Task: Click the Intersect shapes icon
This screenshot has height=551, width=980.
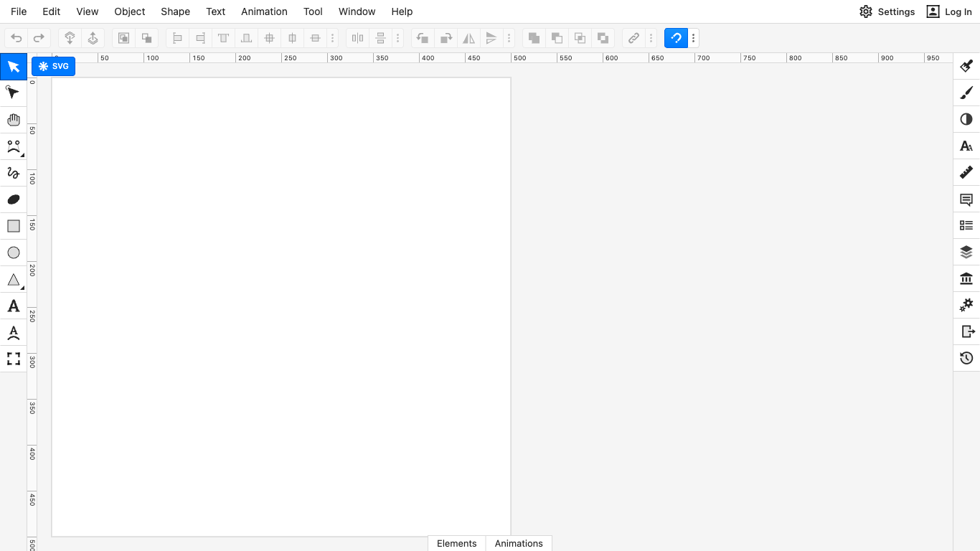Action: (580, 38)
